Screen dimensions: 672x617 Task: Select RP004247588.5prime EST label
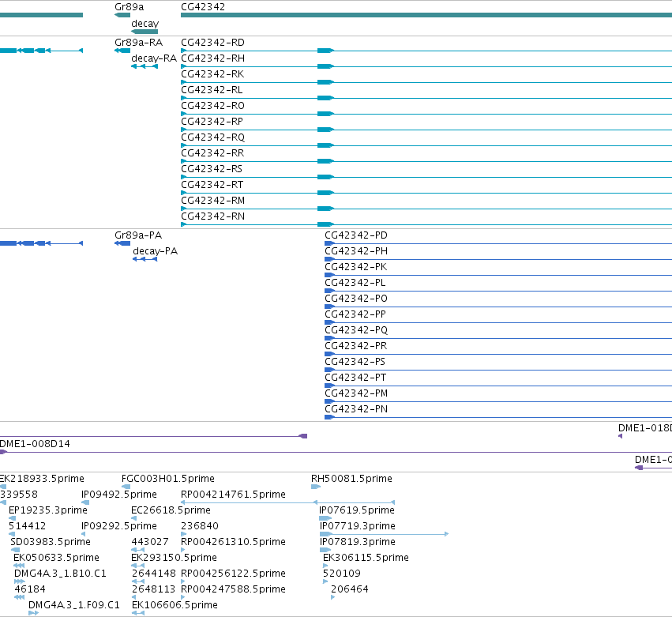click(x=233, y=590)
